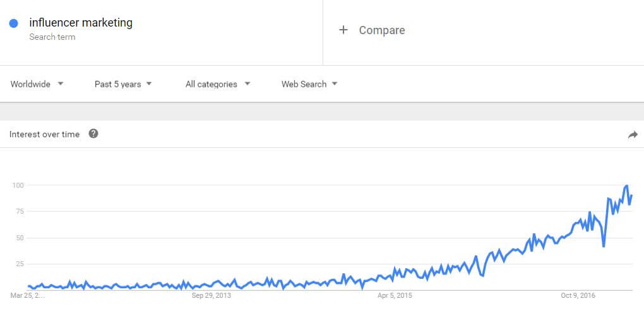This screenshot has width=644, height=313.
Task: Click the arrow beside Web Search
Action: (x=335, y=83)
